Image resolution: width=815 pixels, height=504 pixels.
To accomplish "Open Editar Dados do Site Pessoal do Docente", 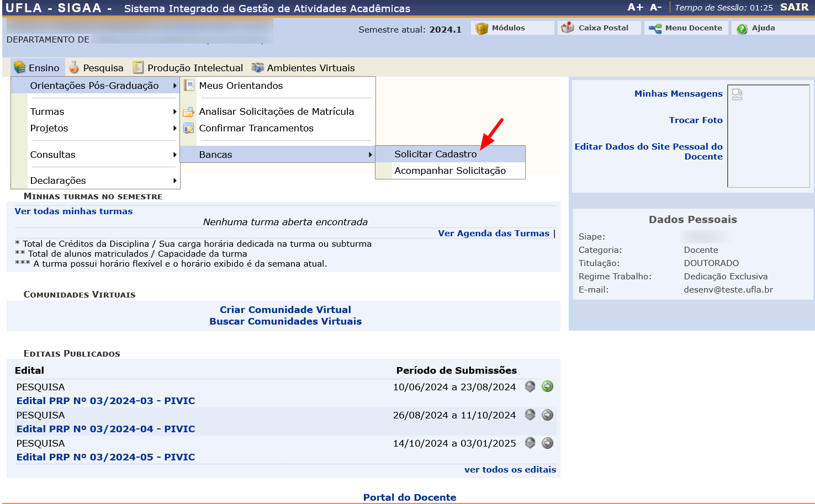I will tap(649, 151).
